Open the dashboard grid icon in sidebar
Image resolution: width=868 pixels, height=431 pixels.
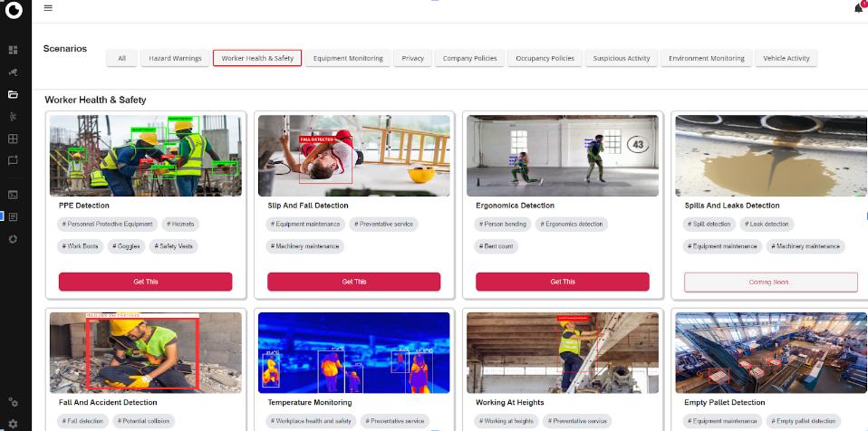pyautogui.click(x=13, y=50)
